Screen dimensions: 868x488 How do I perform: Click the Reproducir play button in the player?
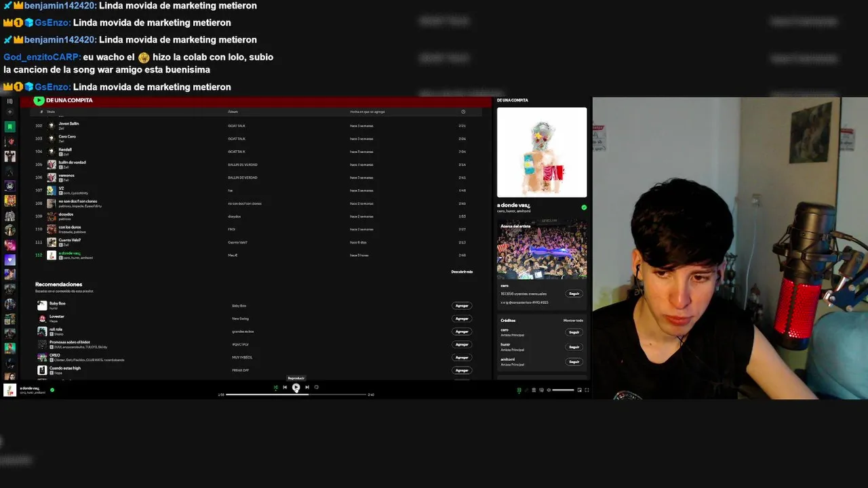[x=296, y=388]
